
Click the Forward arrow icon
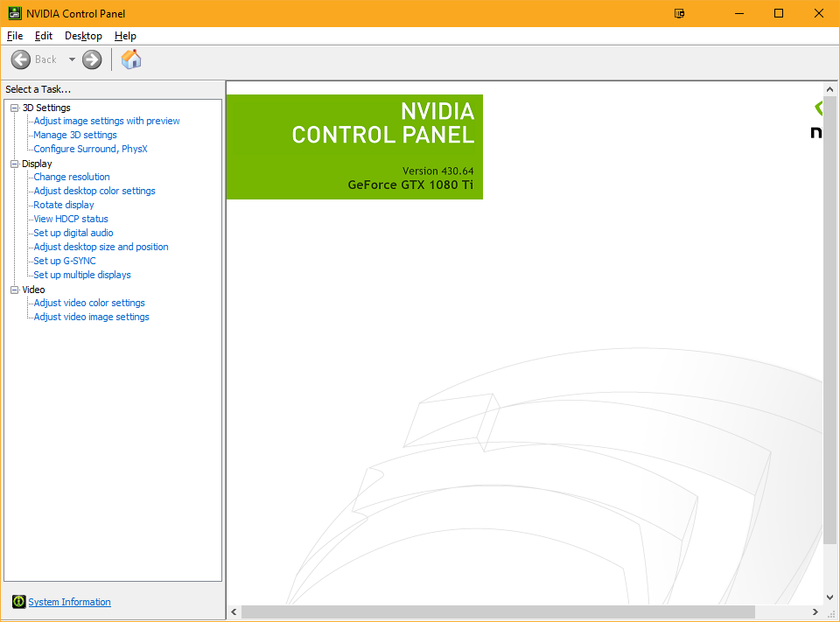(x=92, y=59)
